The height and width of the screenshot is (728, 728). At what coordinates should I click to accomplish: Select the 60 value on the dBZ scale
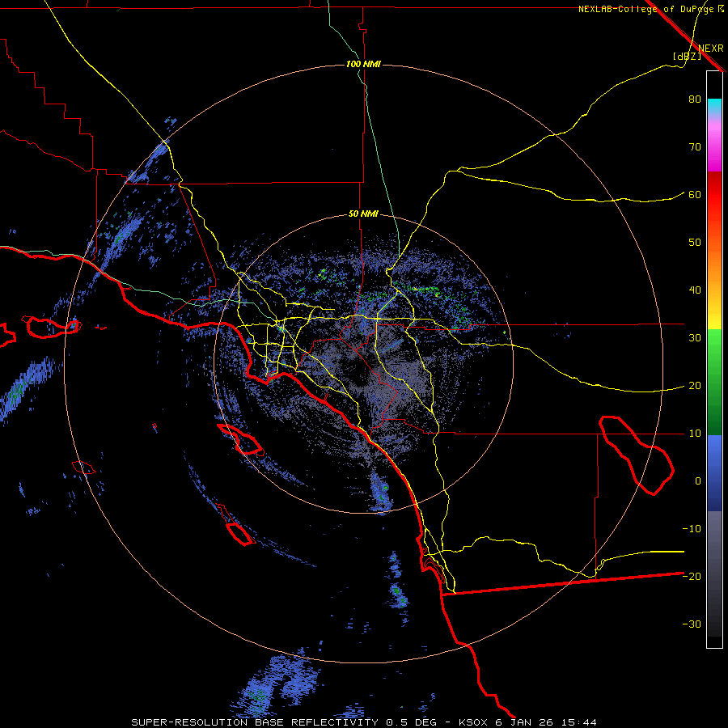point(695,194)
